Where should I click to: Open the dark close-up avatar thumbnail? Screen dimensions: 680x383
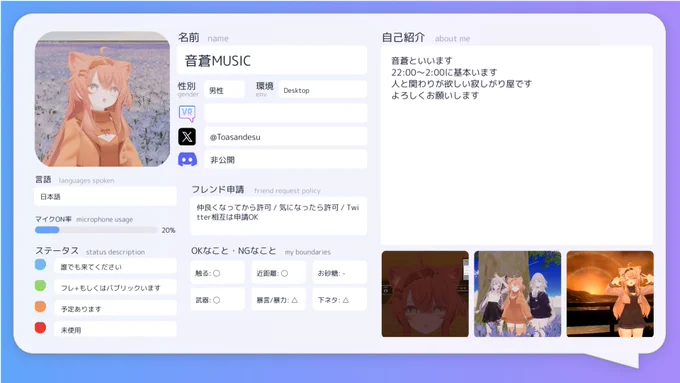(425, 294)
